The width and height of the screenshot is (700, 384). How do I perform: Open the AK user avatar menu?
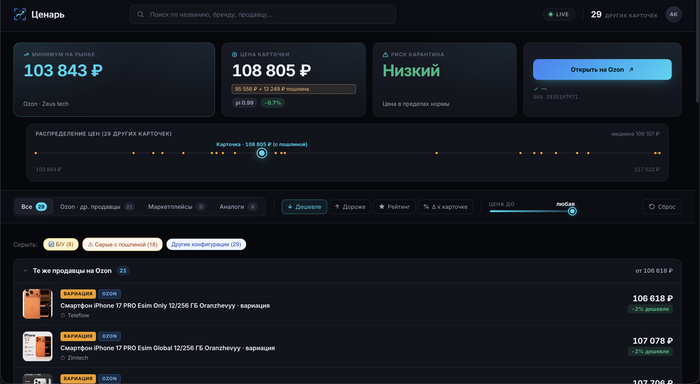click(673, 14)
